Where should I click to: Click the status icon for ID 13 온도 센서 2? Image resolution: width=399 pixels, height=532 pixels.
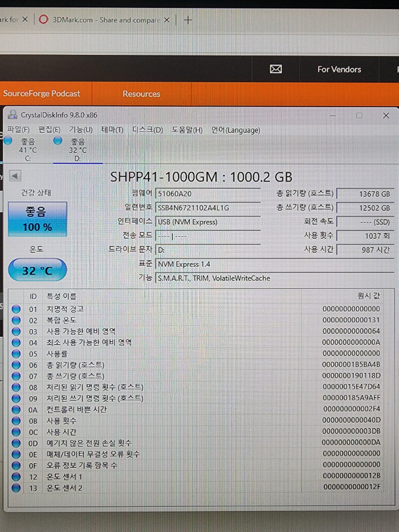pyautogui.click(x=16, y=488)
